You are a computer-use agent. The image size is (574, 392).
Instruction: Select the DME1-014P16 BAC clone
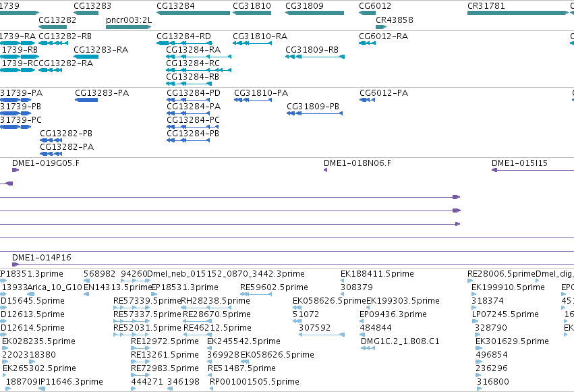coord(293,264)
